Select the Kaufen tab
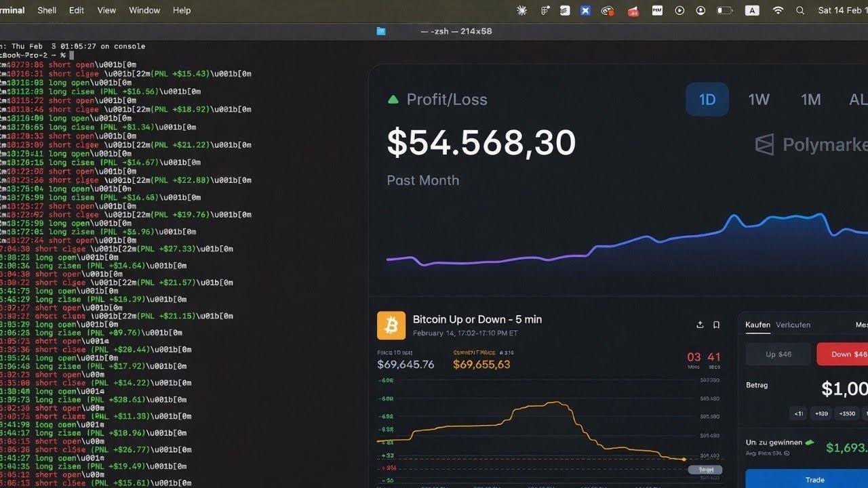868x488 pixels. [x=757, y=325]
